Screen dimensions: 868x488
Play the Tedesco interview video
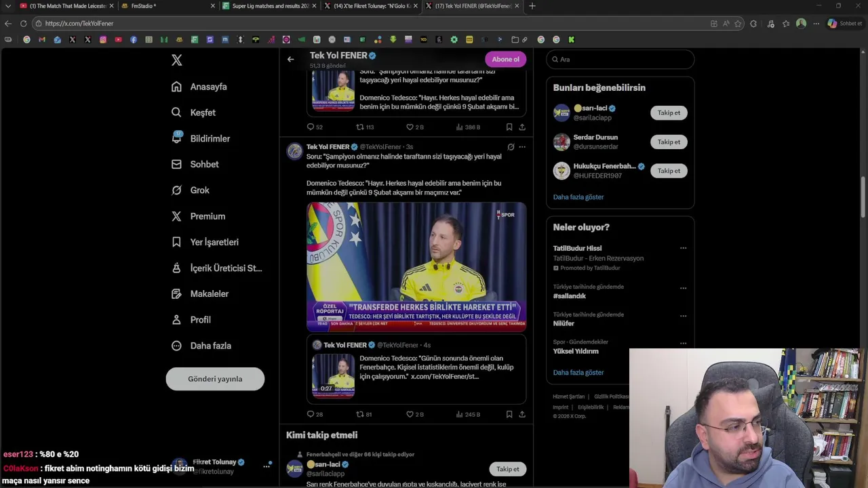click(x=416, y=267)
